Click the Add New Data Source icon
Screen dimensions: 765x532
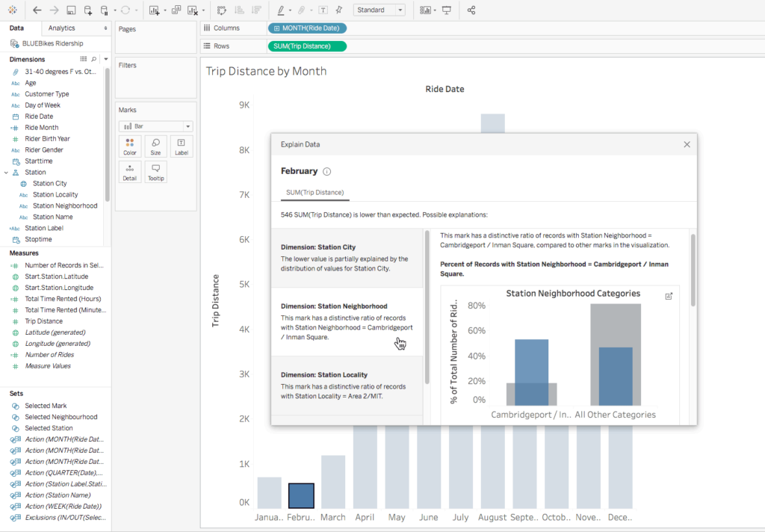click(88, 10)
